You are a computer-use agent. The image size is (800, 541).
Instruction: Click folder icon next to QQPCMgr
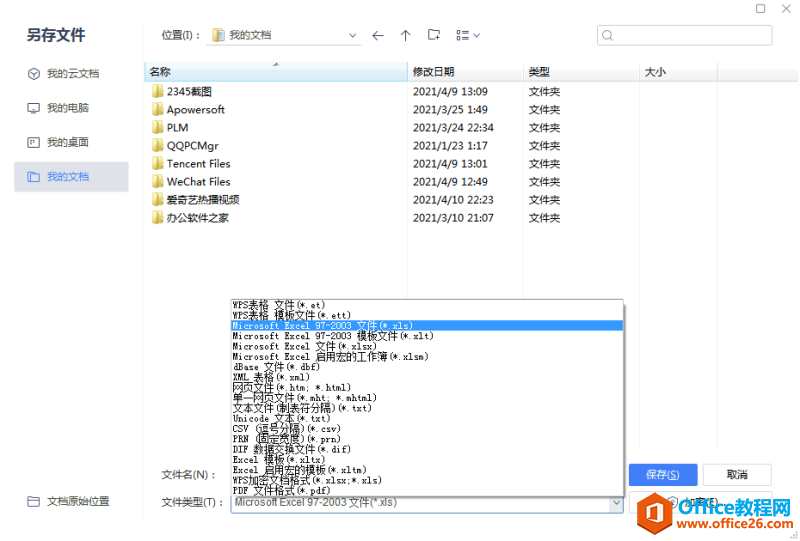[x=158, y=145]
